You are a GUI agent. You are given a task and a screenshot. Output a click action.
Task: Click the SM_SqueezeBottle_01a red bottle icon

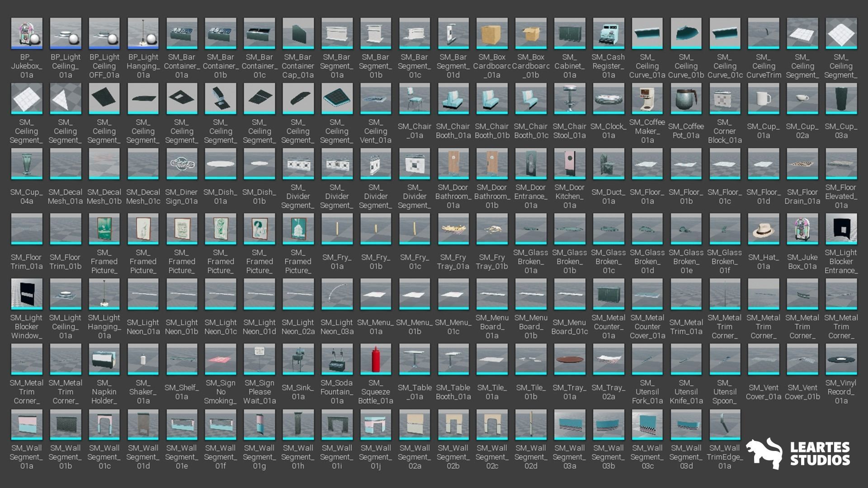pyautogui.click(x=376, y=359)
